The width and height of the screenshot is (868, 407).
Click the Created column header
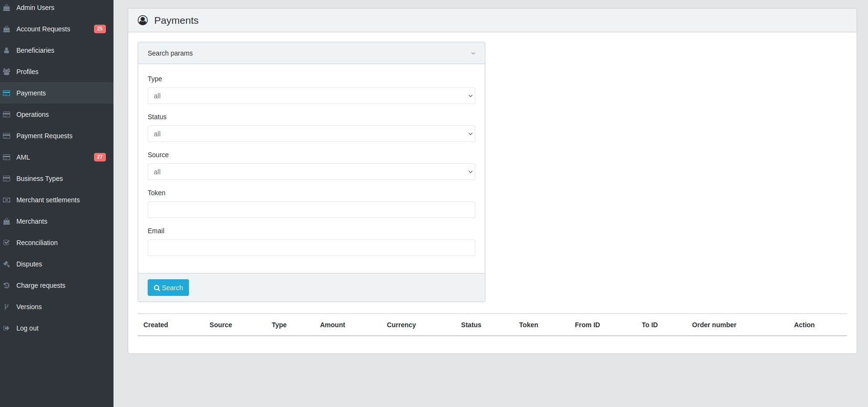(x=156, y=325)
